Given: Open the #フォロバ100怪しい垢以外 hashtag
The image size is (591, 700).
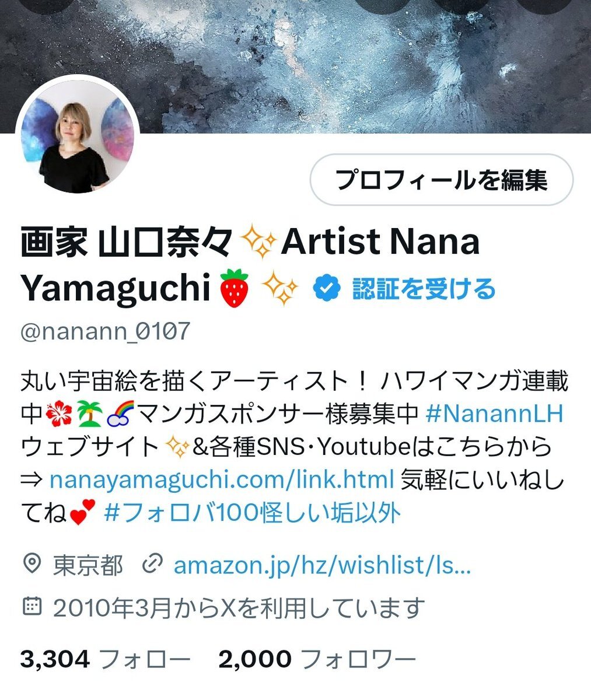Looking at the screenshot, I should (253, 513).
